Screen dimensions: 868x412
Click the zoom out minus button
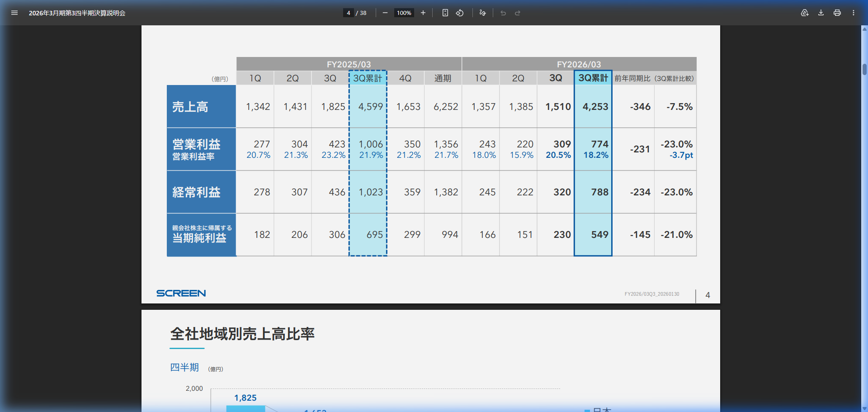[x=385, y=13]
